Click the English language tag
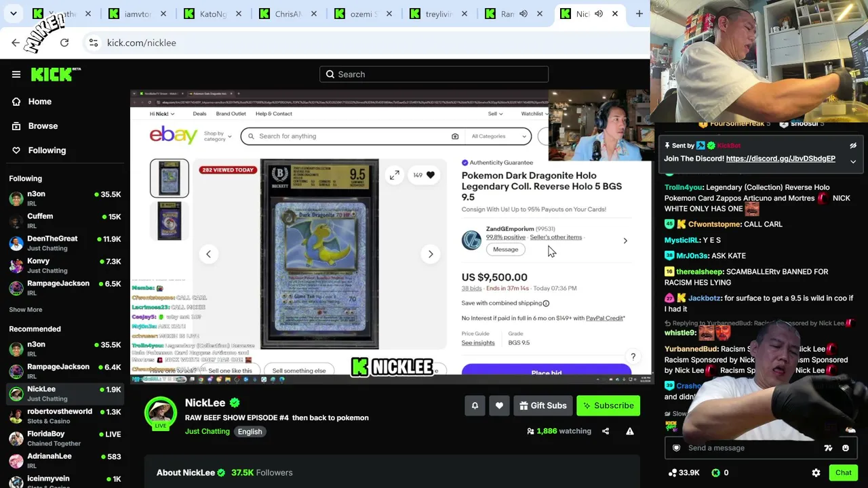868x488 pixels. click(250, 432)
